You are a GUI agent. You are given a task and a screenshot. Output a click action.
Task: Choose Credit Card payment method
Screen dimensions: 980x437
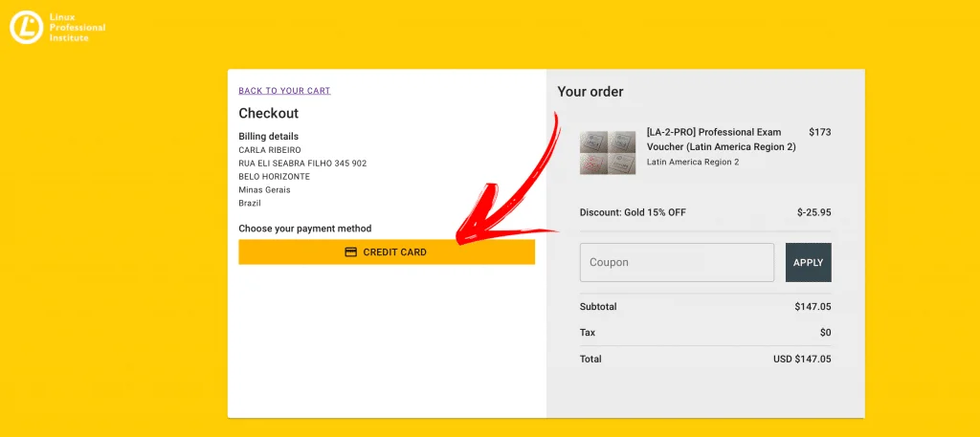tap(387, 252)
